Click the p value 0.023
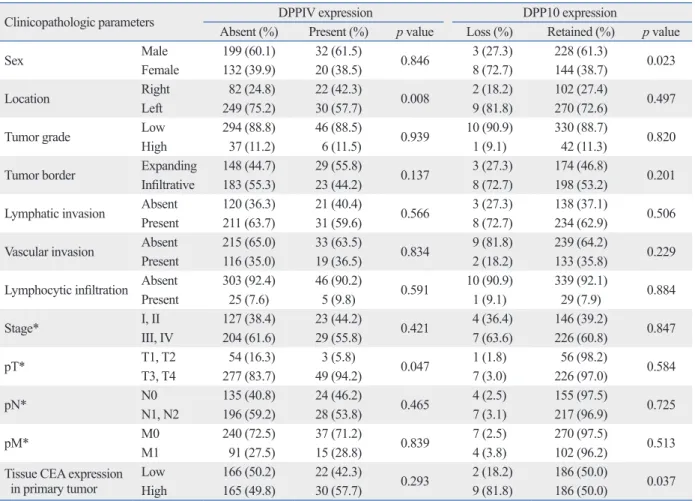This screenshot has width=695, height=501. click(x=661, y=60)
